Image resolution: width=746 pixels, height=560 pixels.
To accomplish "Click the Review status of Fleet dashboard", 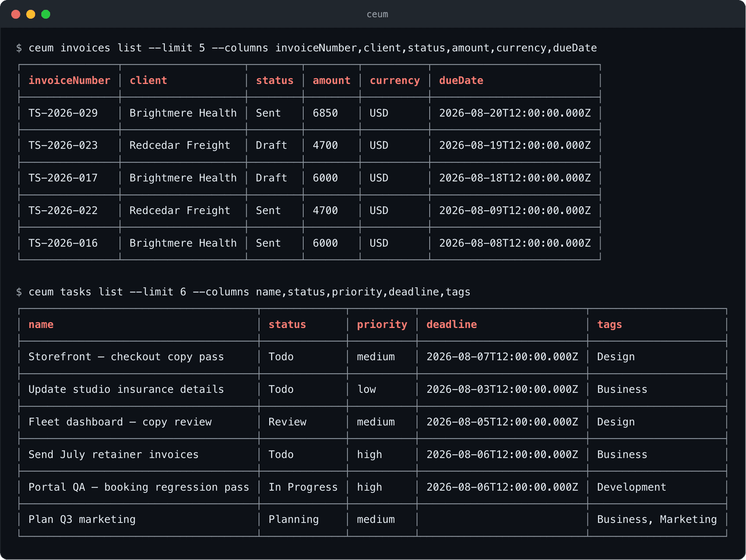I will point(287,422).
